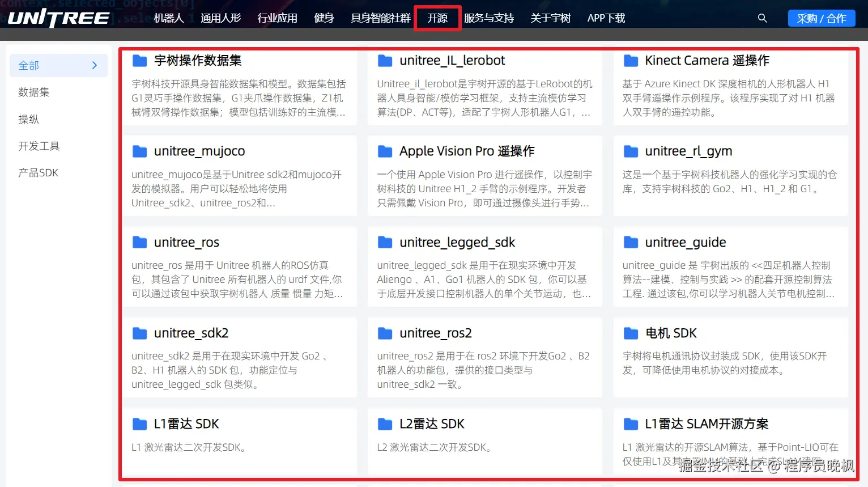Click the folder icon next to unitree_legged_sdk
The width and height of the screenshot is (868, 487).
tap(385, 242)
